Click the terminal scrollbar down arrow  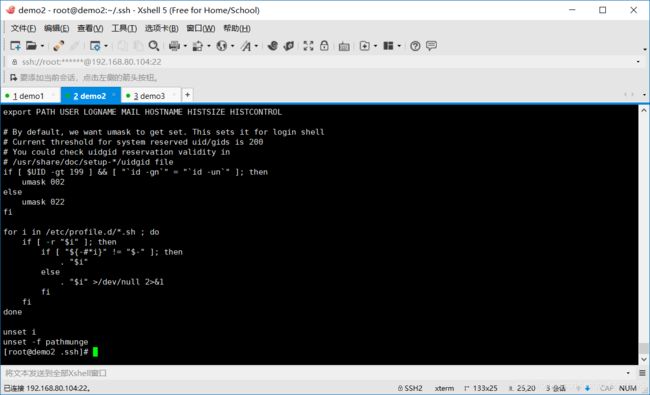643,359
